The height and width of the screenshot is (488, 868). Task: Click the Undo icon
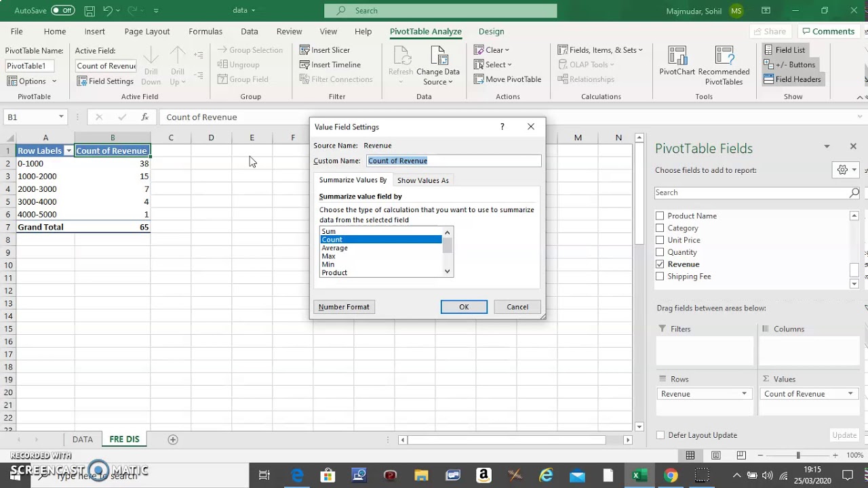(x=107, y=10)
